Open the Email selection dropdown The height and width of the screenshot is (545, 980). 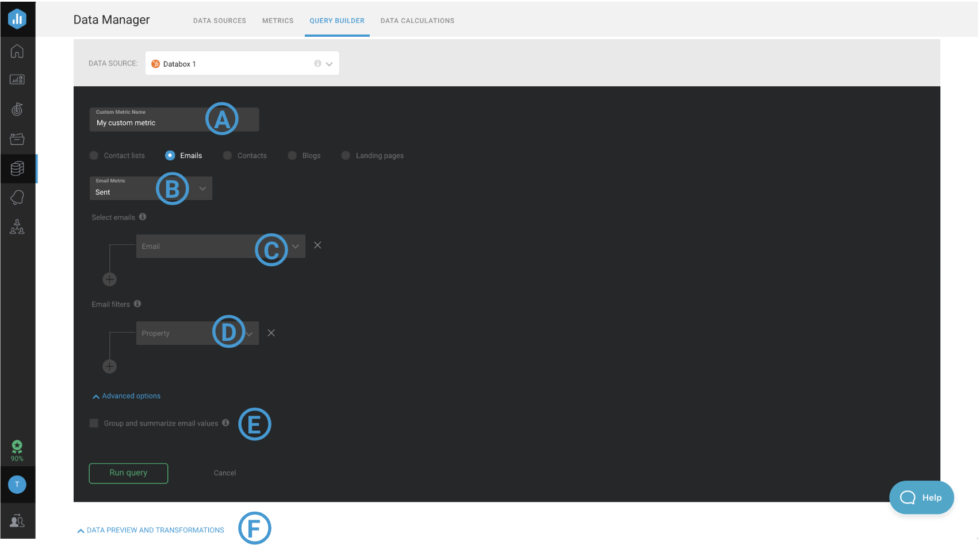[x=221, y=246]
